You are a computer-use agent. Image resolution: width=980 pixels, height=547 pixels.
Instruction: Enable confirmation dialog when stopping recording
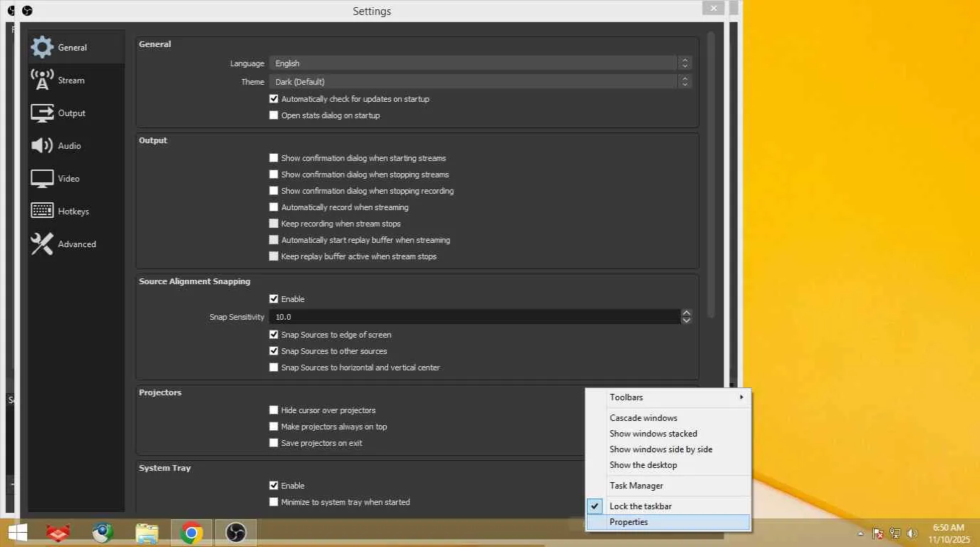pyautogui.click(x=273, y=191)
